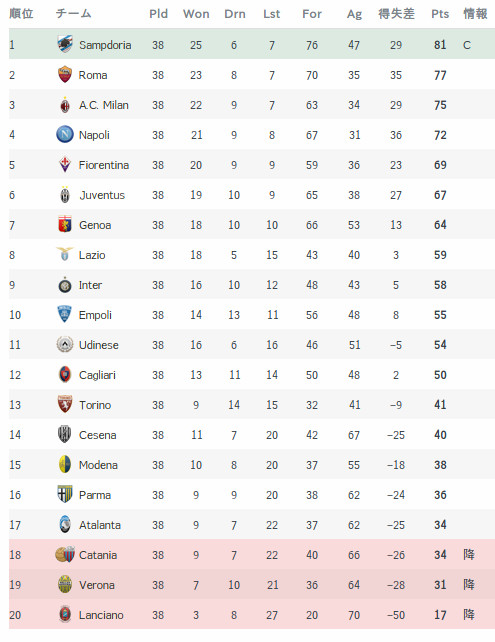Screen dimensions: 495x642
Task: Click the Genoa club crest icon
Action: (x=65, y=224)
